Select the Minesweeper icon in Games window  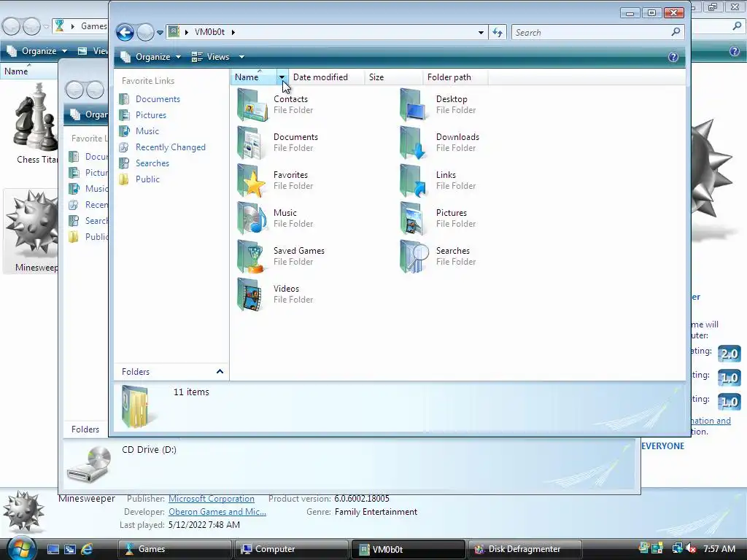tap(32, 225)
